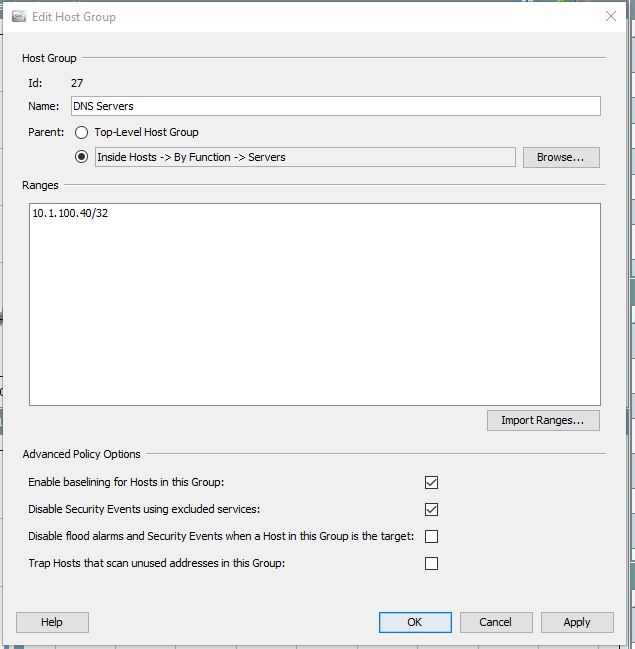This screenshot has height=649, width=635.
Task: Click inside the Ranges text area
Action: point(315,304)
